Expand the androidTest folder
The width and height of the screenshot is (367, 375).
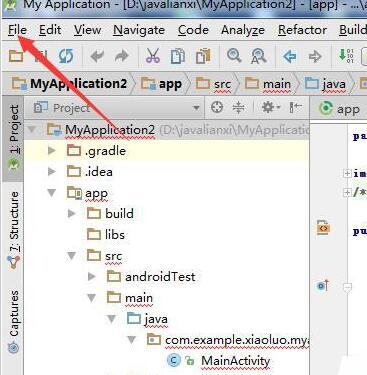tap(92, 277)
